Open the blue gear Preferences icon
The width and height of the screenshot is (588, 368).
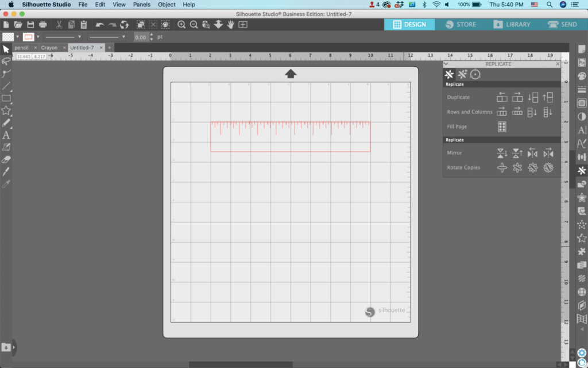click(582, 353)
